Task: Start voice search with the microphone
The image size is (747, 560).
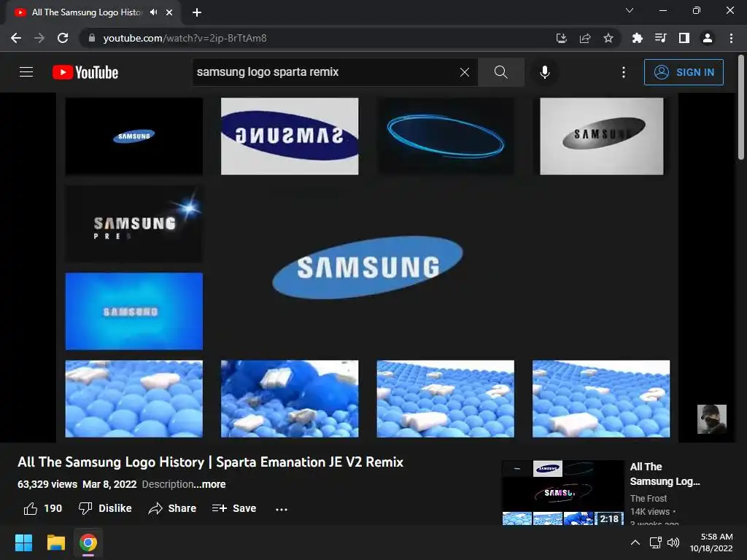Action: (544, 72)
